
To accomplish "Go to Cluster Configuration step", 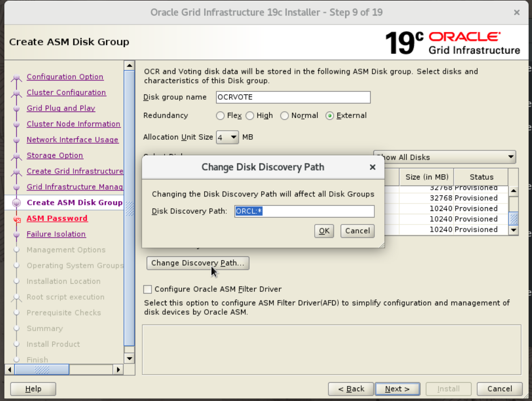I will pos(66,92).
